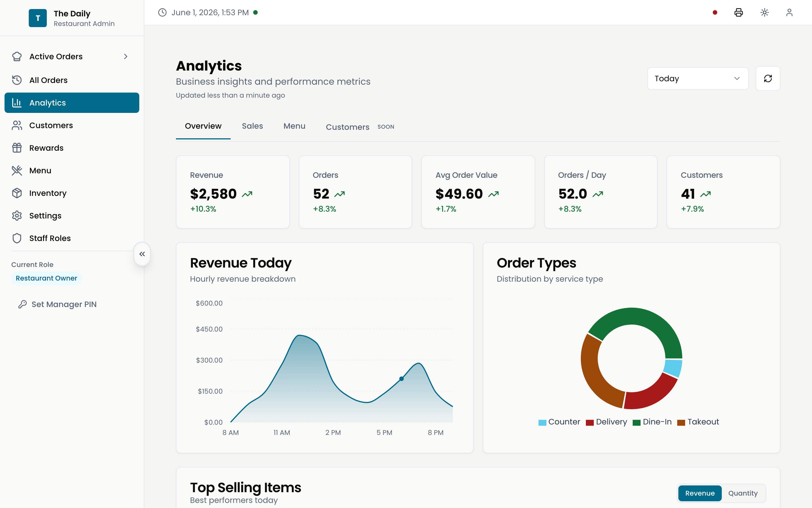Open Inventory page from sidebar
This screenshot has height=508, width=812.
(72, 193)
